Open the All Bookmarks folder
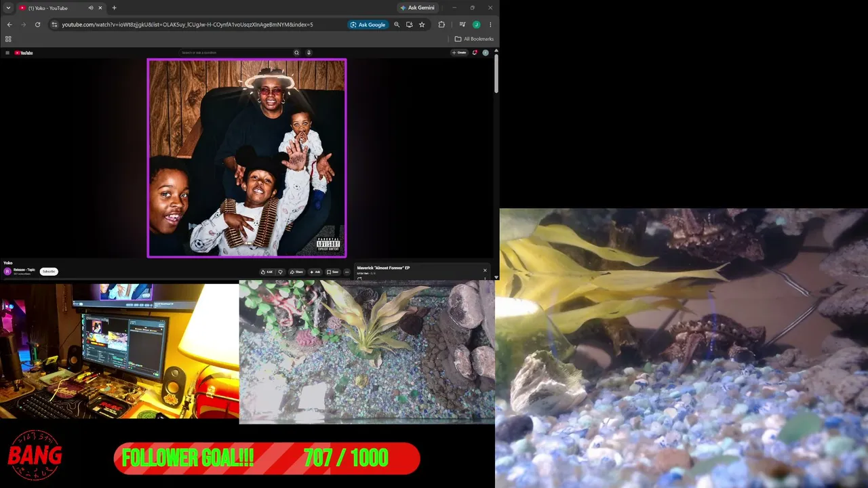Image resolution: width=868 pixels, height=488 pixels. click(474, 39)
